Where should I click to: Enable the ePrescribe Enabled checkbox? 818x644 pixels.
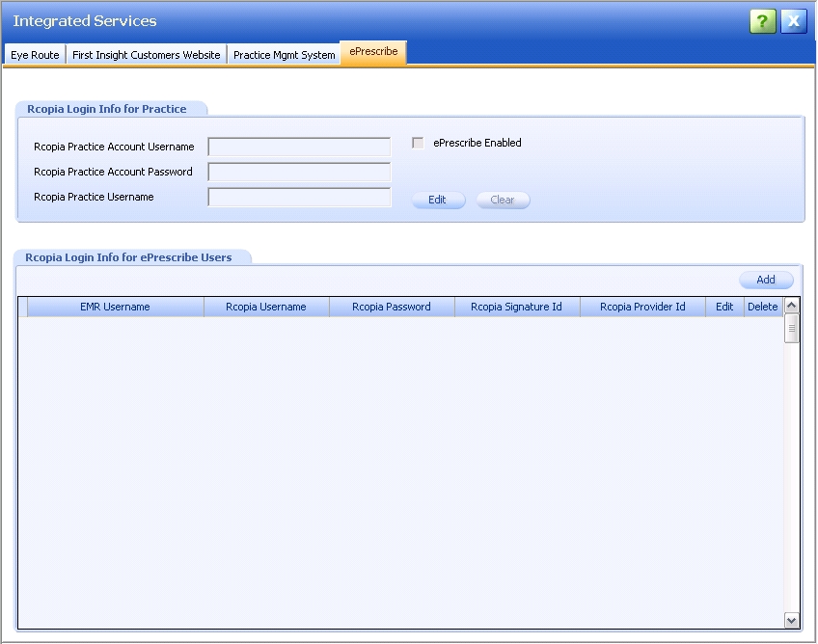click(418, 143)
